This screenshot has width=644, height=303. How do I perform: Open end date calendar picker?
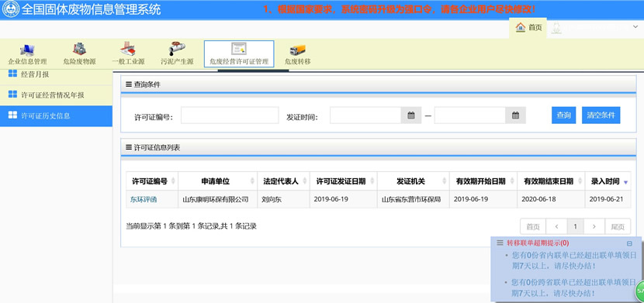click(x=515, y=115)
